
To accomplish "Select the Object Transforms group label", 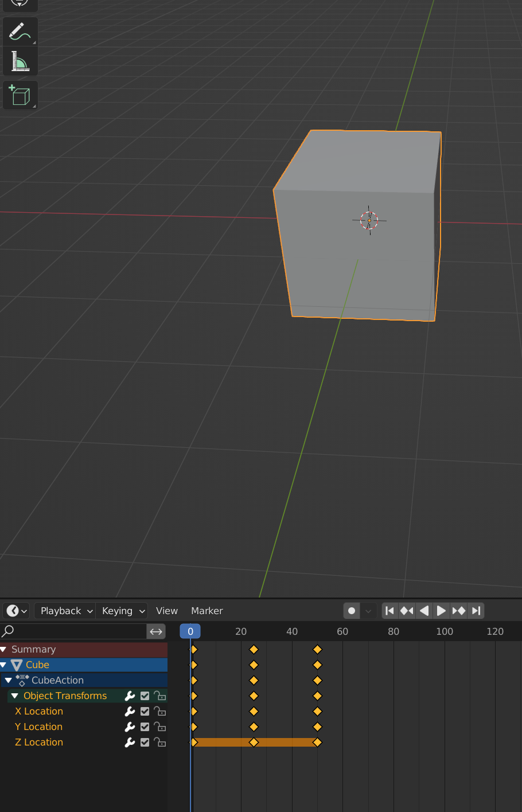I will pos(65,696).
